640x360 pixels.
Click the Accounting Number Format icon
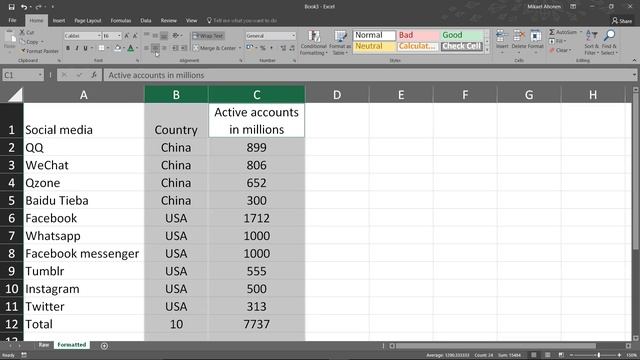point(249,48)
